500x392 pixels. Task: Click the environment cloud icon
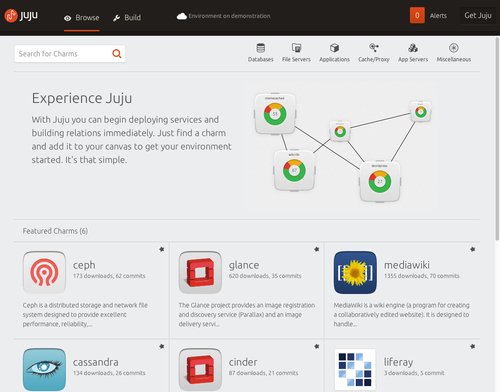tap(182, 16)
